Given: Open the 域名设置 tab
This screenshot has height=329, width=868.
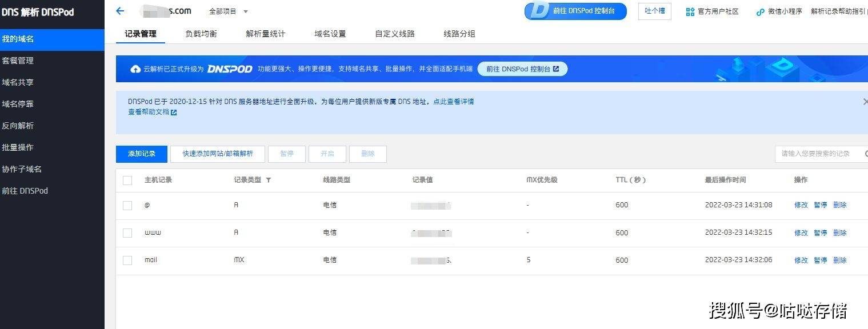Looking at the screenshot, I should [330, 34].
